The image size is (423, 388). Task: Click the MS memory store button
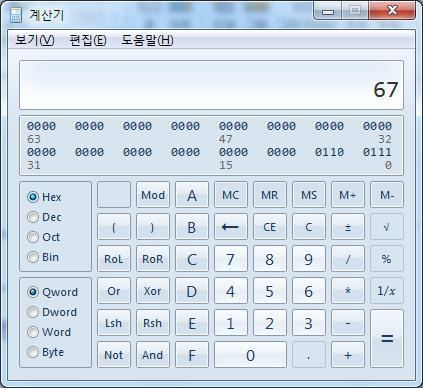pyautogui.click(x=309, y=195)
